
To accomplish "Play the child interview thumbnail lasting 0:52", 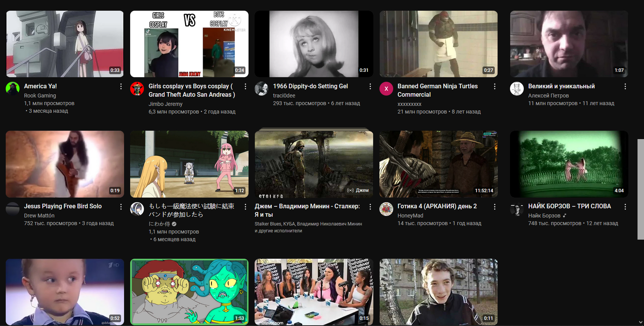I will (65, 292).
